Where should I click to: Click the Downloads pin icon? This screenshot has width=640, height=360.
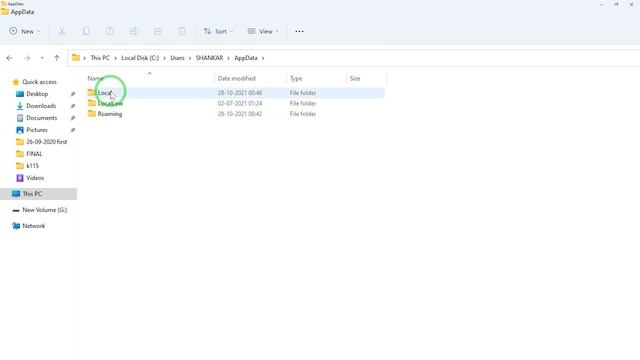click(x=73, y=106)
